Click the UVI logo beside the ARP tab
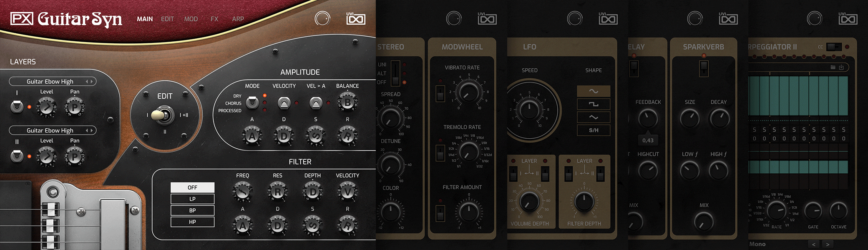The width and height of the screenshot is (868, 250). [356, 18]
